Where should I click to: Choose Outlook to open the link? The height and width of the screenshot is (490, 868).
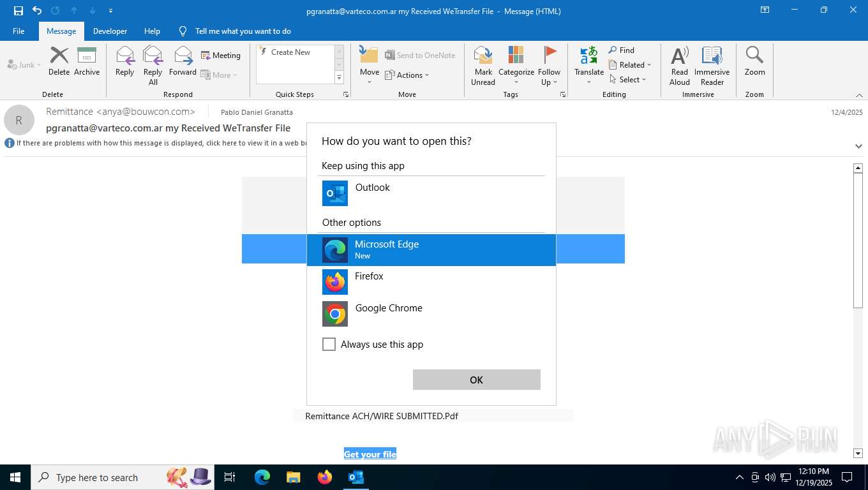[x=431, y=193]
